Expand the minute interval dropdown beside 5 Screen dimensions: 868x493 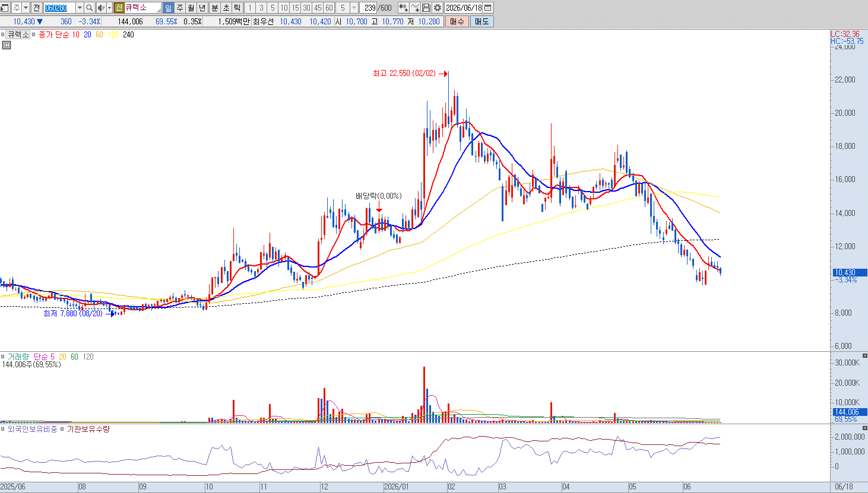pos(354,8)
